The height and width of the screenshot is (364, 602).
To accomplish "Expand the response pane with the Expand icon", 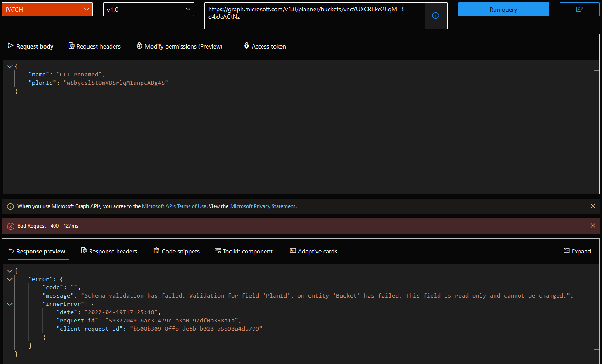I will (577, 251).
